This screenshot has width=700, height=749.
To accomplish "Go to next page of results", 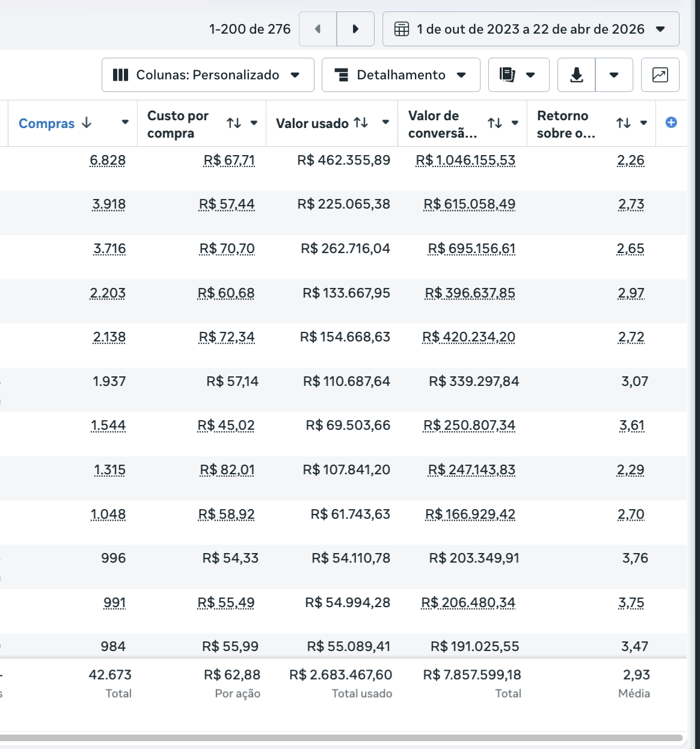I will tap(355, 29).
